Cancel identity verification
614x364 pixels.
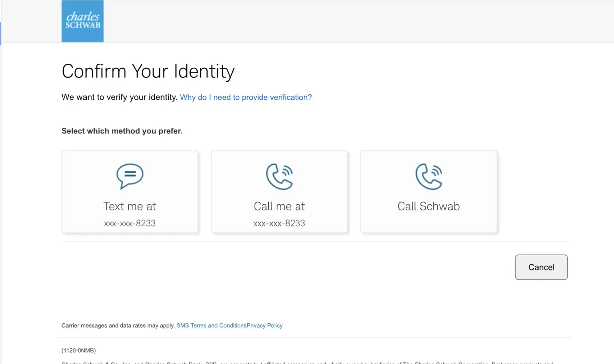pyautogui.click(x=541, y=267)
